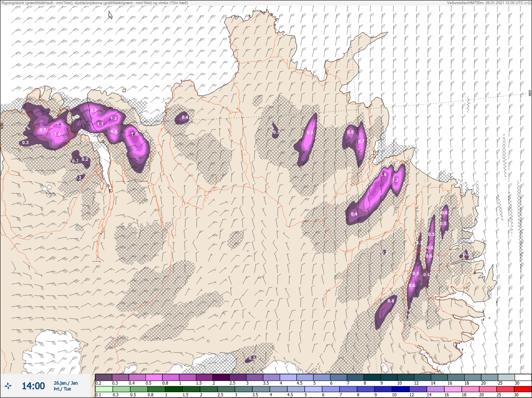
Task: Select lower legend dark green swatch between 1 and 1.5
Action: pos(174,389)
